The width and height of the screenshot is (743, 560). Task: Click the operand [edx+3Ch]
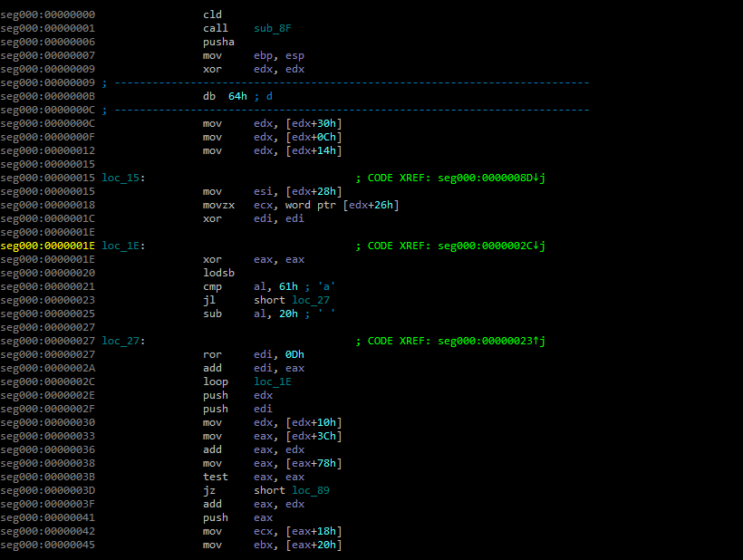coord(314,436)
